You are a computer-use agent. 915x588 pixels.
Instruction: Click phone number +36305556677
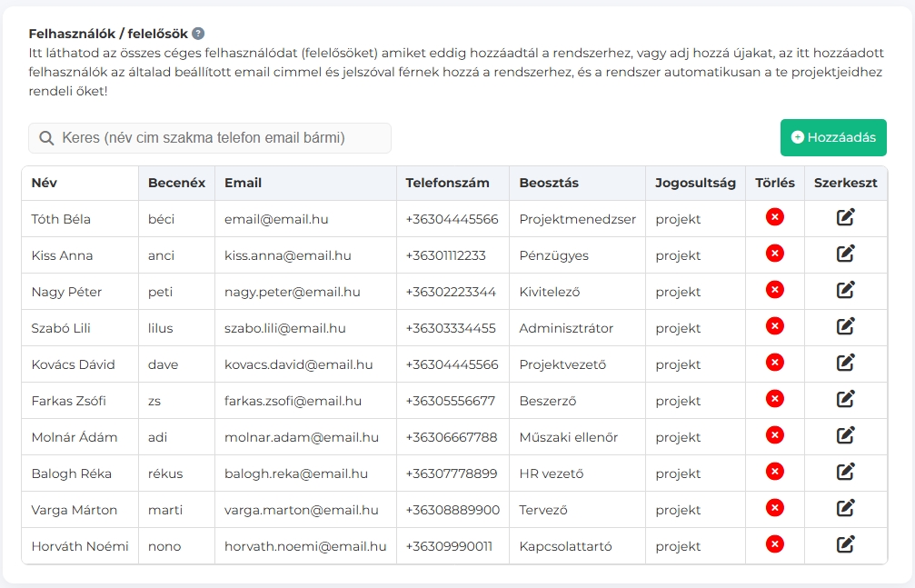451,401
